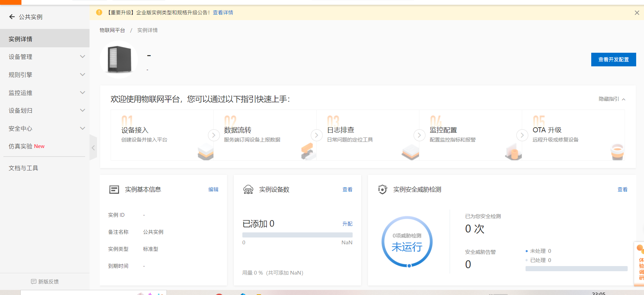The height and width of the screenshot is (295, 644).
Task: Click the 实例设备数 cloud icon
Action: [248, 190]
